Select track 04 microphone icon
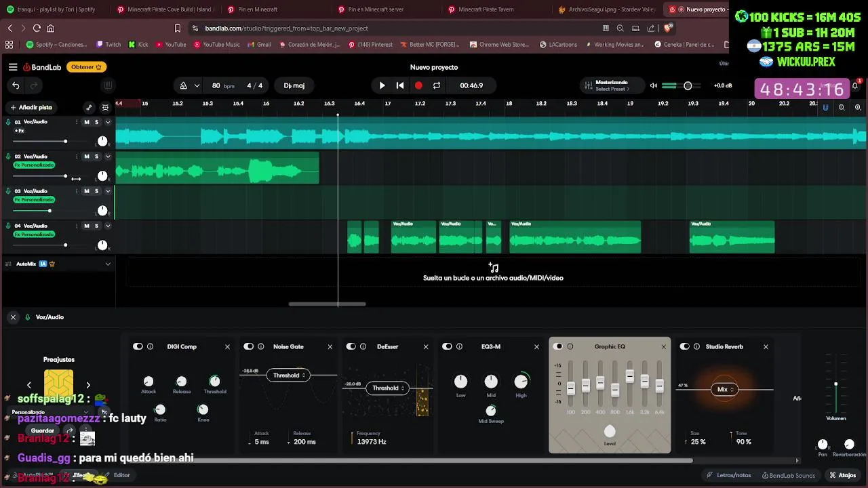 tap(8, 226)
